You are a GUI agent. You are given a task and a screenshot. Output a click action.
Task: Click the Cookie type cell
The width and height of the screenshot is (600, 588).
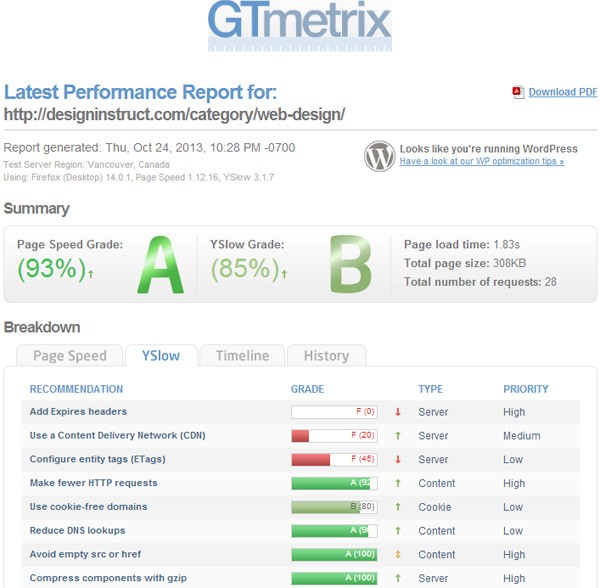click(x=435, y=507)
